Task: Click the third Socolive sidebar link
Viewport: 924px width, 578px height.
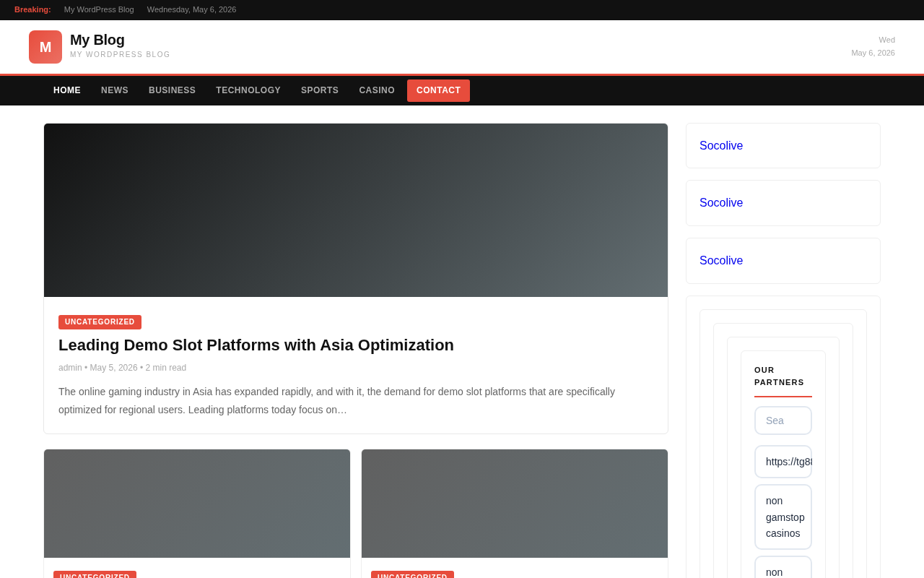Action: (721, 261)
